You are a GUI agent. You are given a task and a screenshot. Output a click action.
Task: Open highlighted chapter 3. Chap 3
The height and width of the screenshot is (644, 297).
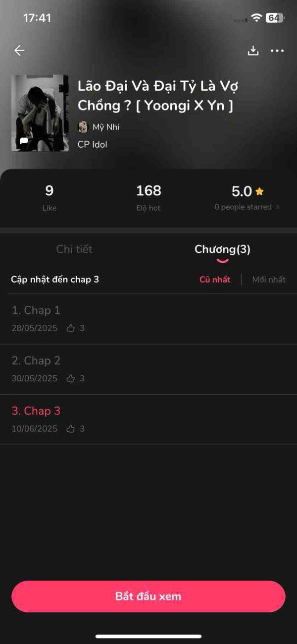coord(148,419)
